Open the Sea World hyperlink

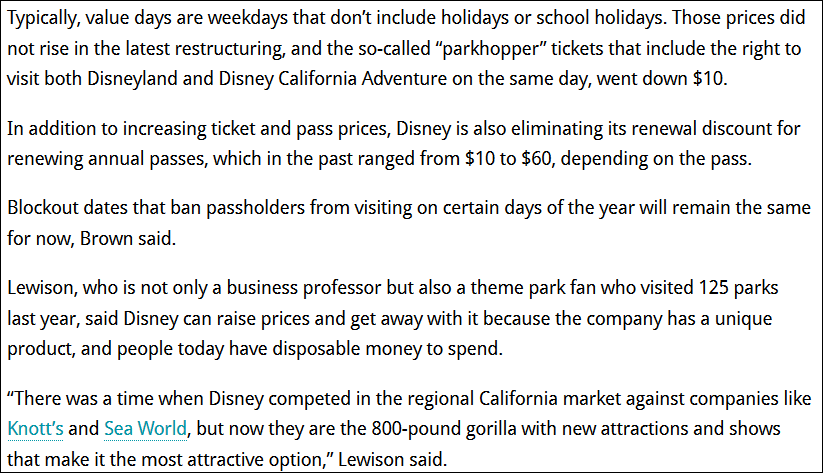(x=145, y=429)
